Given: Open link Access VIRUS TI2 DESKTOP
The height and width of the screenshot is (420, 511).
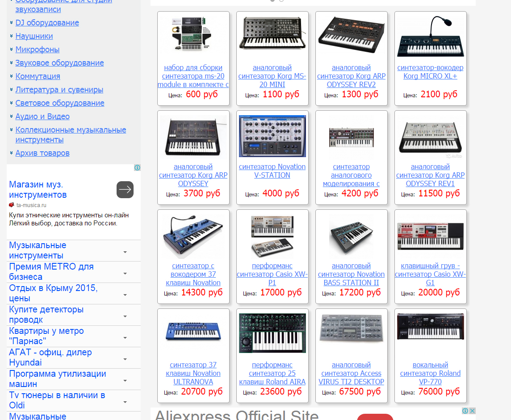Looking at the screenshot, I should tap(351, 374).
